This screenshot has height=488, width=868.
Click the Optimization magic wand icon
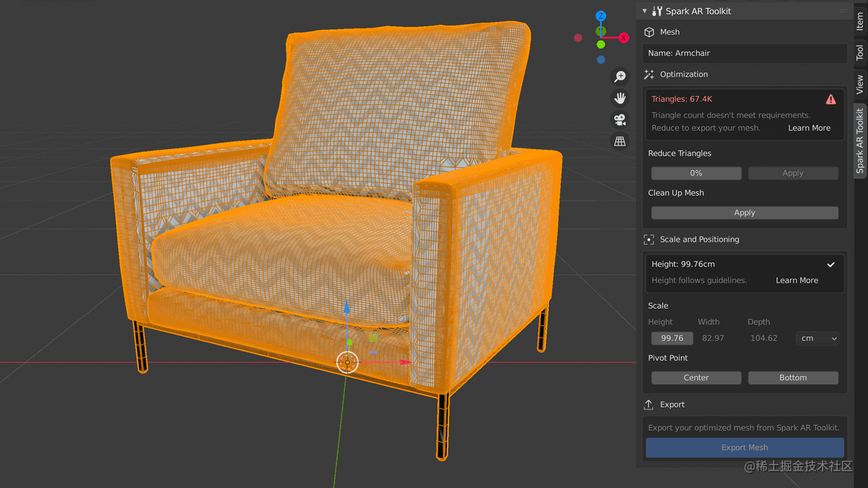[x=648, y=74]
